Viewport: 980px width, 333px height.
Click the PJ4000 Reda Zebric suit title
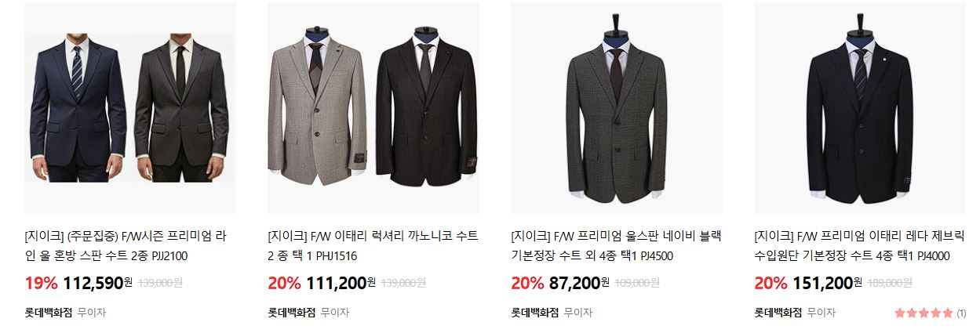click(x=860, y=245)
